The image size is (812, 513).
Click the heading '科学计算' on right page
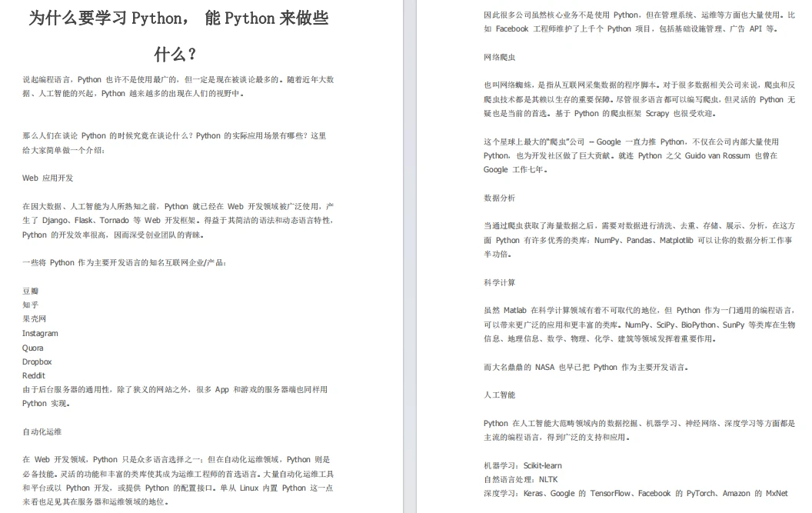[x=500, y=282]
